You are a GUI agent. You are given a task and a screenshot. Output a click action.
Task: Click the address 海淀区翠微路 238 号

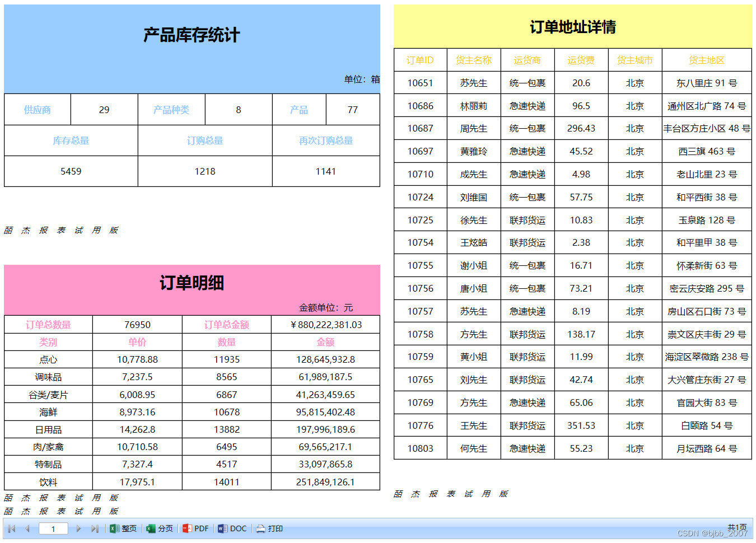[707, 357]
